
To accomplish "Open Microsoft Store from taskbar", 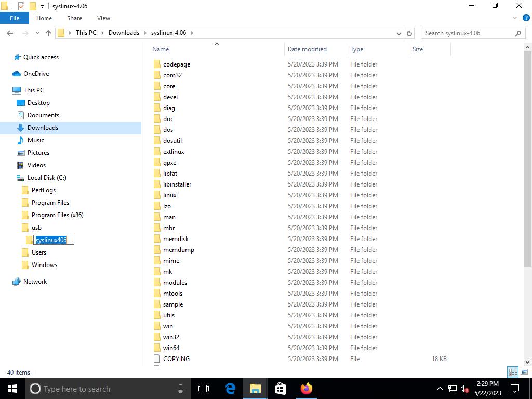I will pyautogui.click(x=281, y=389).
